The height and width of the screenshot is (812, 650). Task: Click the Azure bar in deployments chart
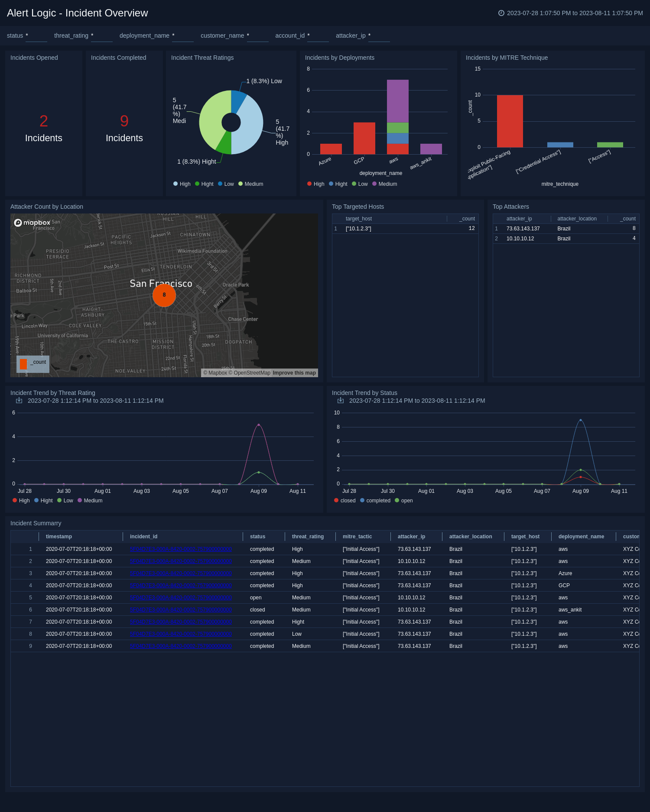pyautogui.click(x=331, y=149)
